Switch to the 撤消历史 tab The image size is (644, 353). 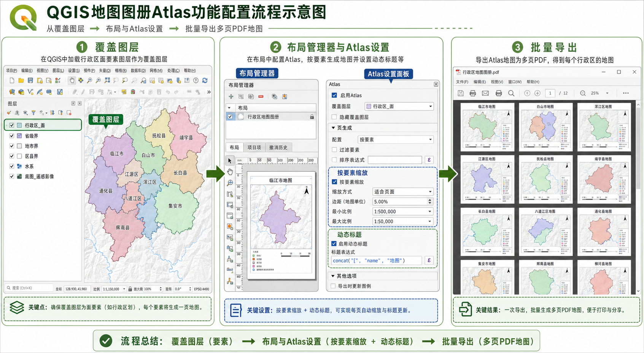278,147
